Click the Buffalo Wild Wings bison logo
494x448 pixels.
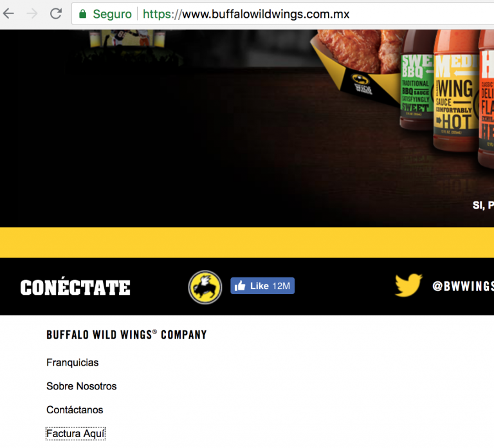click(x=205, y=287)
